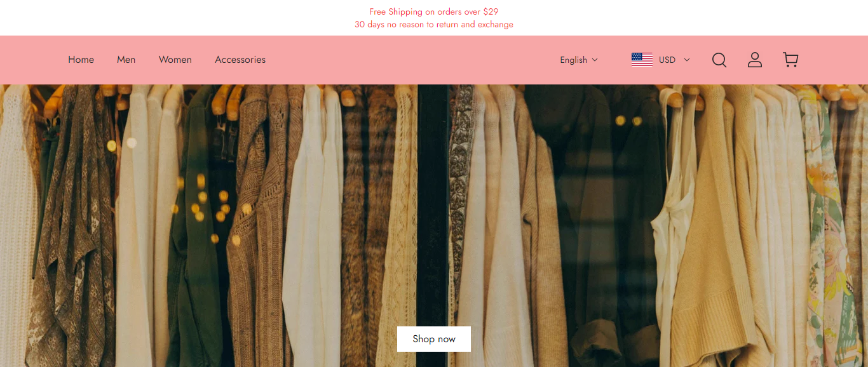Open the shopping cart icon
Screen dimensions: 868x367
[790, 60]
